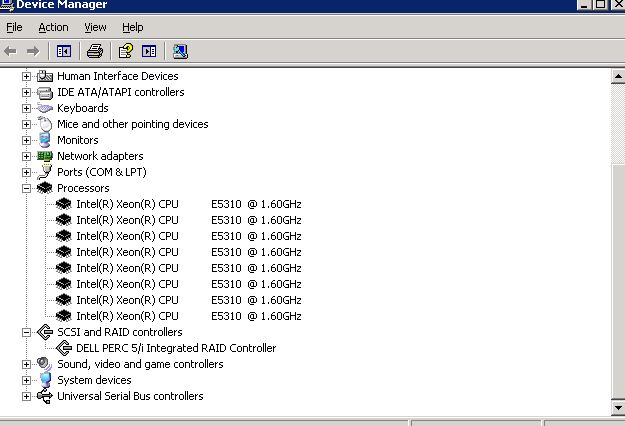Select the Keyboards label
625x426 pixels.
point(83,108)
